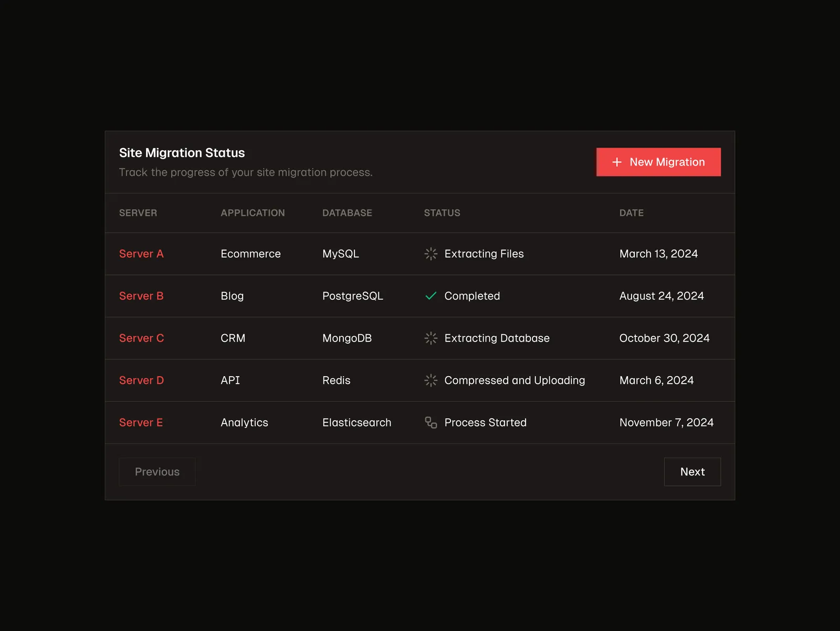Click the spinner icon beside Extracting Files

tap(430, 254)
